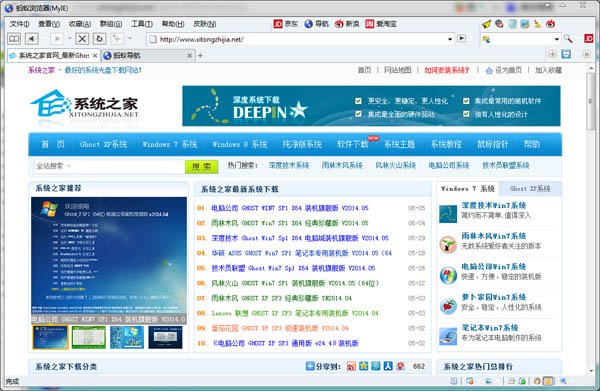Open the Ghost XP系统 navigation link
Viewport: 600px width, 391px height.
[103, 145]
